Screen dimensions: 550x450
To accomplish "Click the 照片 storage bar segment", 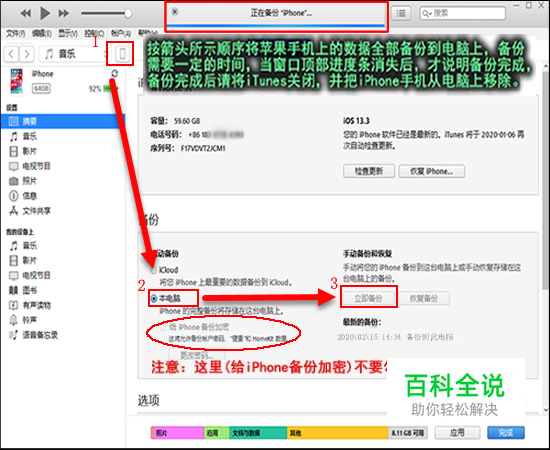I will click(178, 433).
